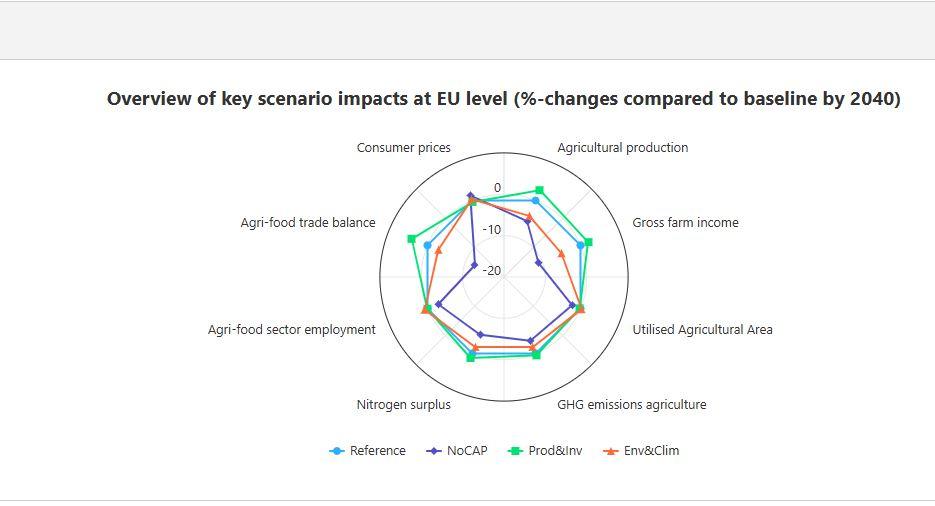Click Prod&Inv square on Agricultural production axis
The image size is (935, 506).
[539, 190]
